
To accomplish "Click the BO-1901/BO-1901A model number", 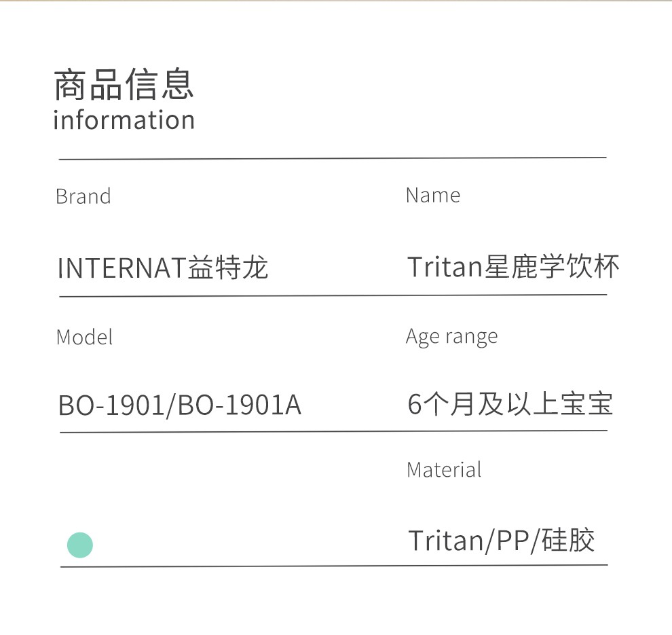I will 180,405.
